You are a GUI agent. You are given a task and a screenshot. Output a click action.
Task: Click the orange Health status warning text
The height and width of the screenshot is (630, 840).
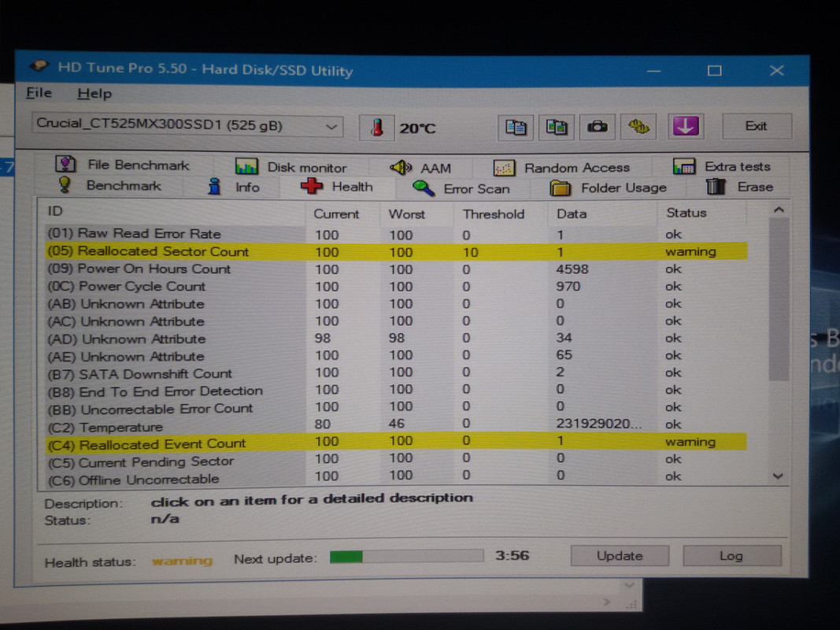click(182, 561)
